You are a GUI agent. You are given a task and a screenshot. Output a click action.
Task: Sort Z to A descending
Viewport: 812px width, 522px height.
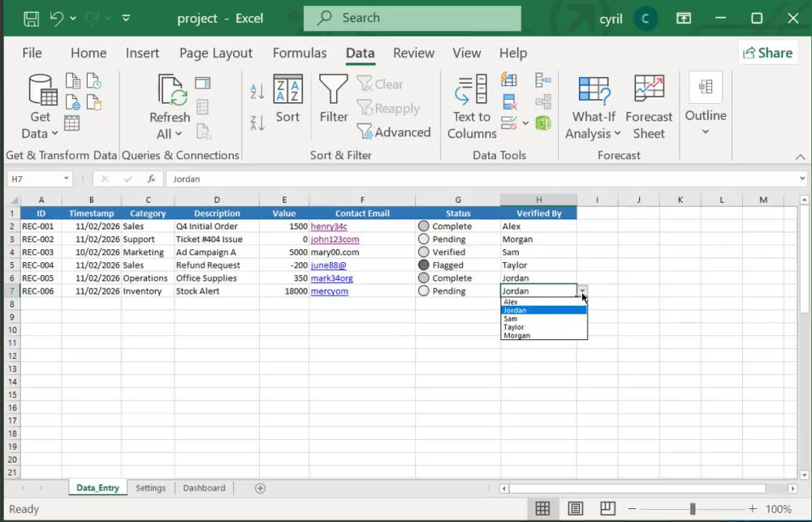click(257, 123)
